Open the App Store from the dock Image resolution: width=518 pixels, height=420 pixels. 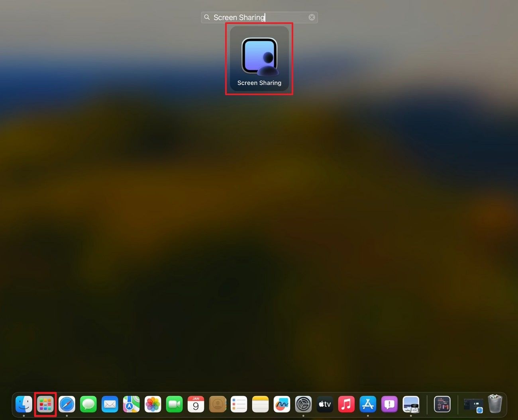coord(368,404)
